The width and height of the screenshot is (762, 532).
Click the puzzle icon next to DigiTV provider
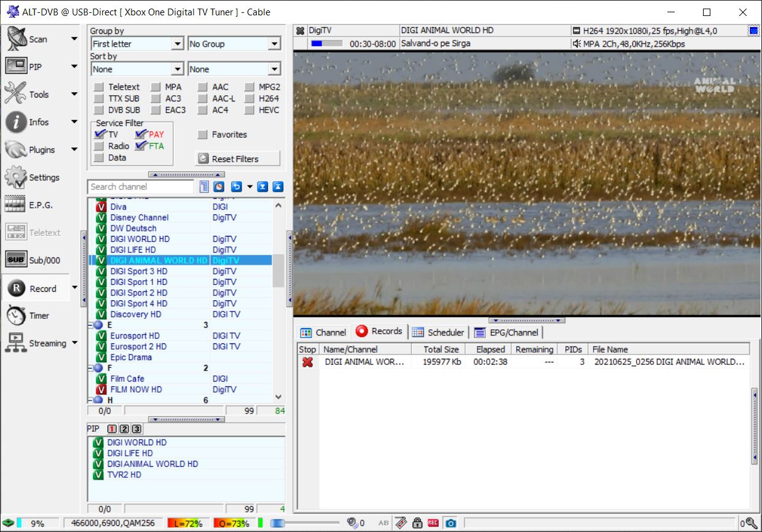pyautogui.click(x=300, y=31)
